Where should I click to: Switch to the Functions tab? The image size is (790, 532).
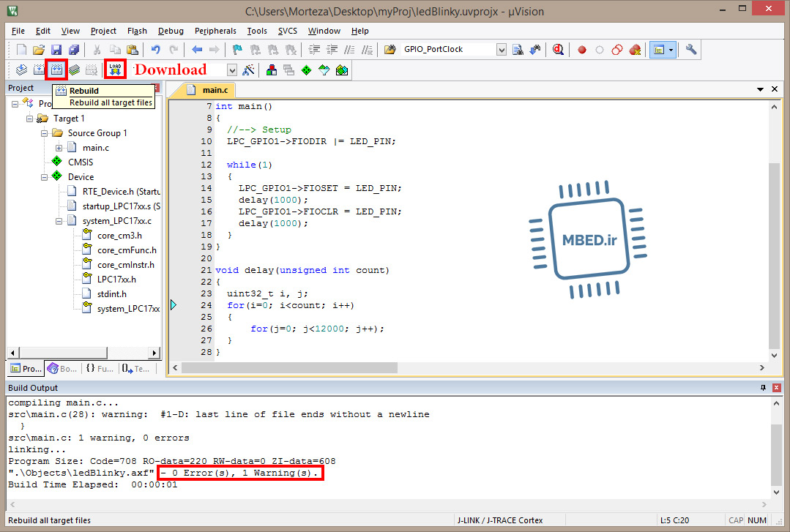coord(100,368)
